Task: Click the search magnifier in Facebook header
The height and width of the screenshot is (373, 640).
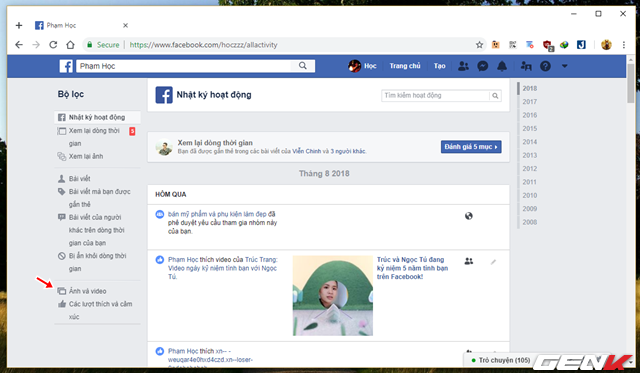Action: tap(302, 66)
